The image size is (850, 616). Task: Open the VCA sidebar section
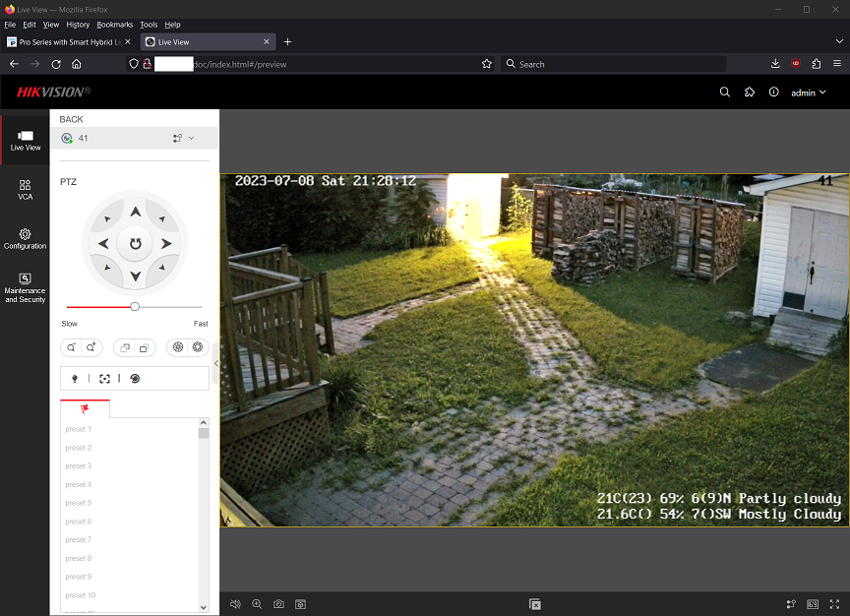25,190
